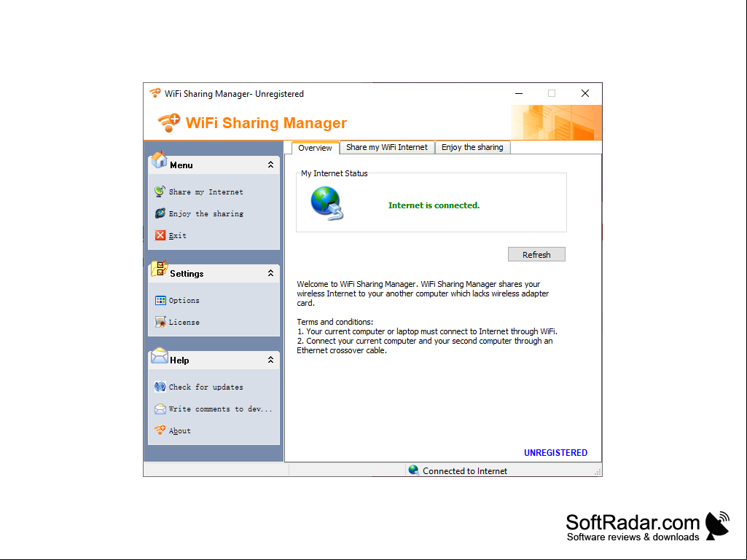Click Check for updates under Help
The height and width of the screenshot is (560, 747).
[x=206, y=387]
